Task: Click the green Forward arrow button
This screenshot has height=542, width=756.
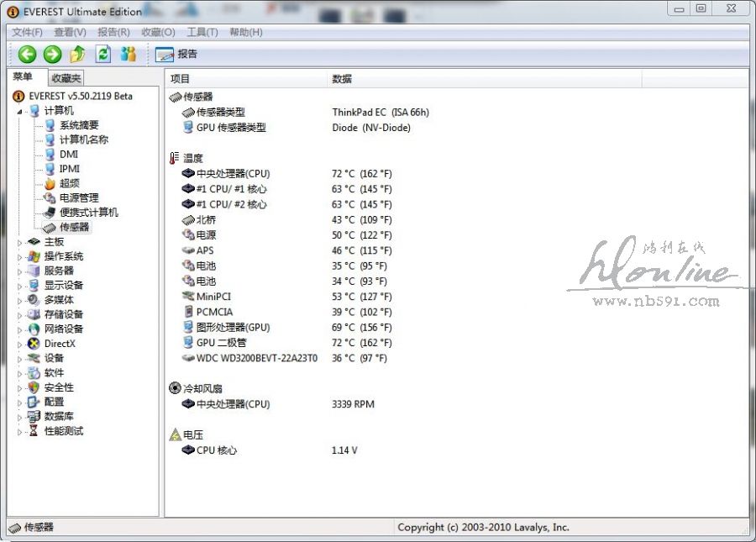Action: pos(52,55)
